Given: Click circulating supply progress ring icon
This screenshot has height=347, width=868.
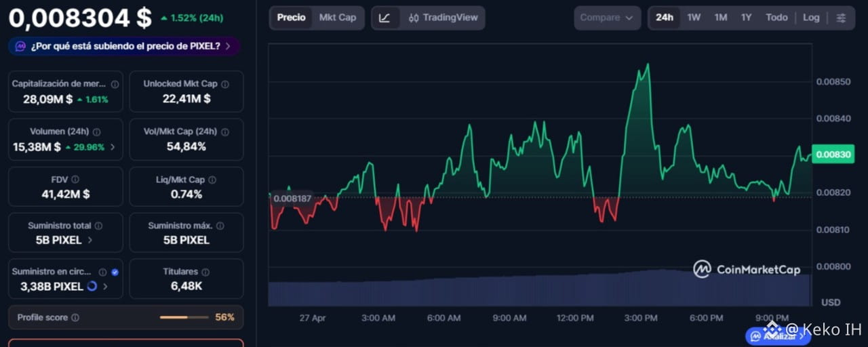Looking at the screenshot, I should (92, 287).
